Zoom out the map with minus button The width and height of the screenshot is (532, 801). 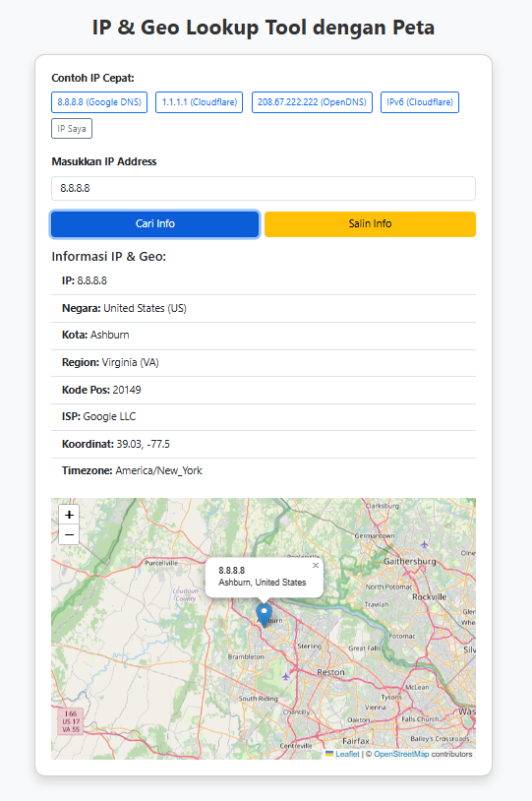point(69,535)
